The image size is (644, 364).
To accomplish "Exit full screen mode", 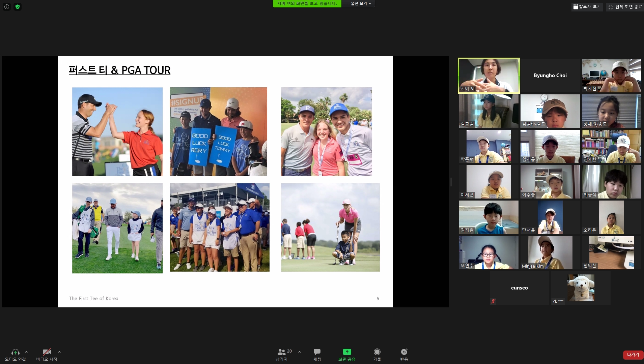I will [625, 7].
